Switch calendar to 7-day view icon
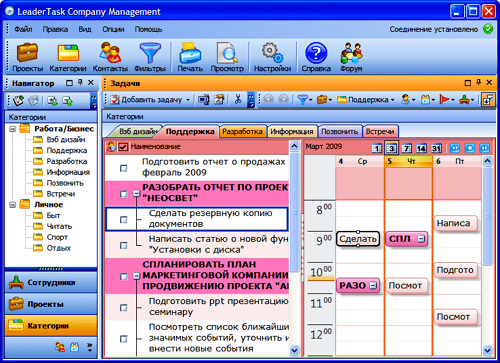The height and width of the screenshot is (363, 500). (406, 148)
